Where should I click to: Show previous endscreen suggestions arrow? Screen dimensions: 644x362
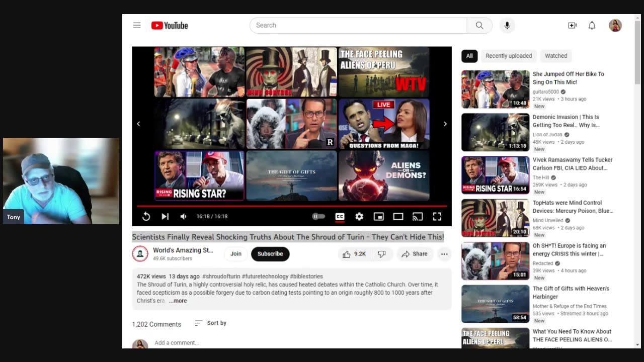[138, 124]
